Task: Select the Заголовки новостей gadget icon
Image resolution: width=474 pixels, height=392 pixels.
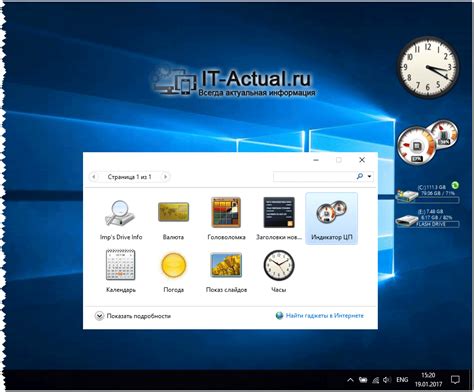Action: point(279,212)
